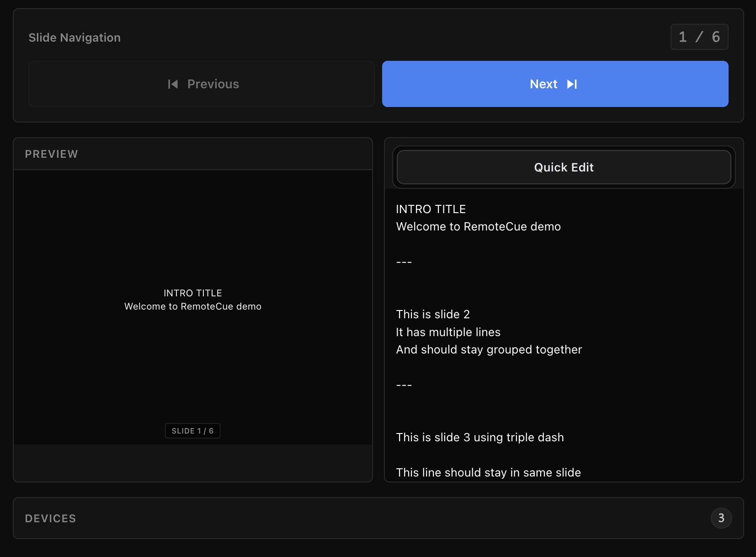756x557 pixels.
Task: Advance to next slide with Next button
Action: click(554, 84)
